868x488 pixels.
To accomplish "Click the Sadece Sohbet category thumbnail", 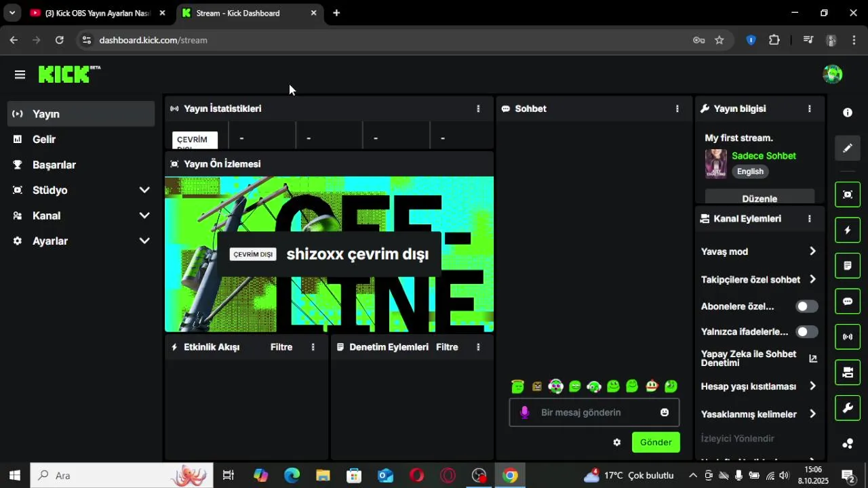I will [x=716, y=163].
